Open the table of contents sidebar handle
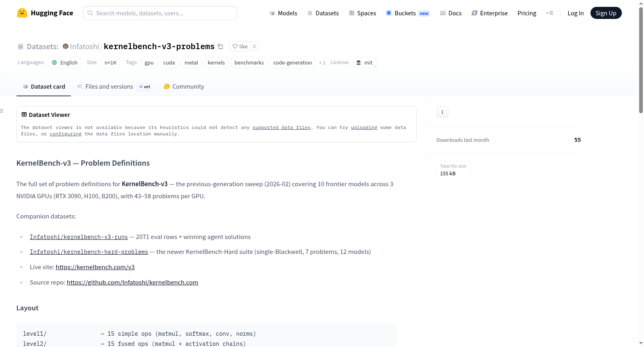644x347 pixels. point(2,111)
